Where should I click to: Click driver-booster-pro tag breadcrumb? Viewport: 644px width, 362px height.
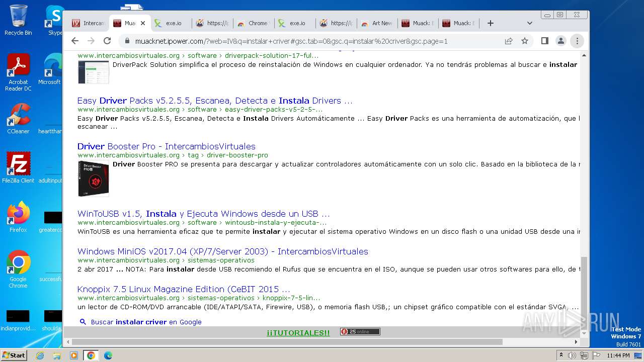(x=237, y=155)
